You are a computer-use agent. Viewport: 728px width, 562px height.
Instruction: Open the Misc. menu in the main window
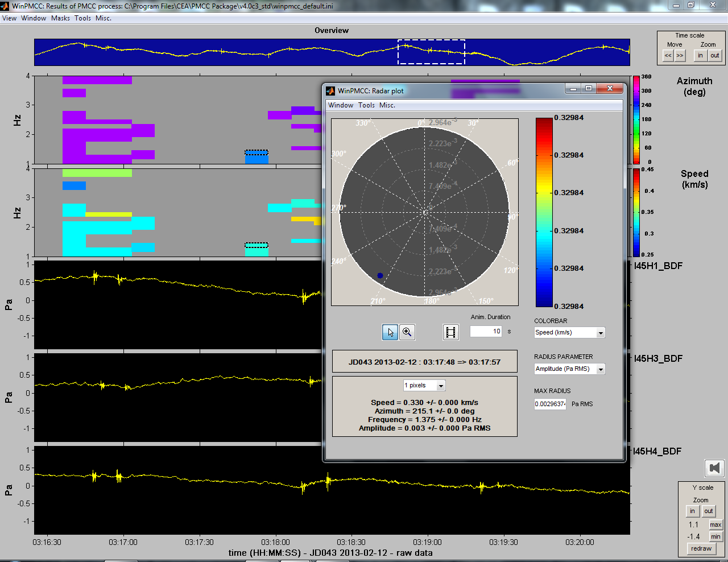[x=104, y=18]
